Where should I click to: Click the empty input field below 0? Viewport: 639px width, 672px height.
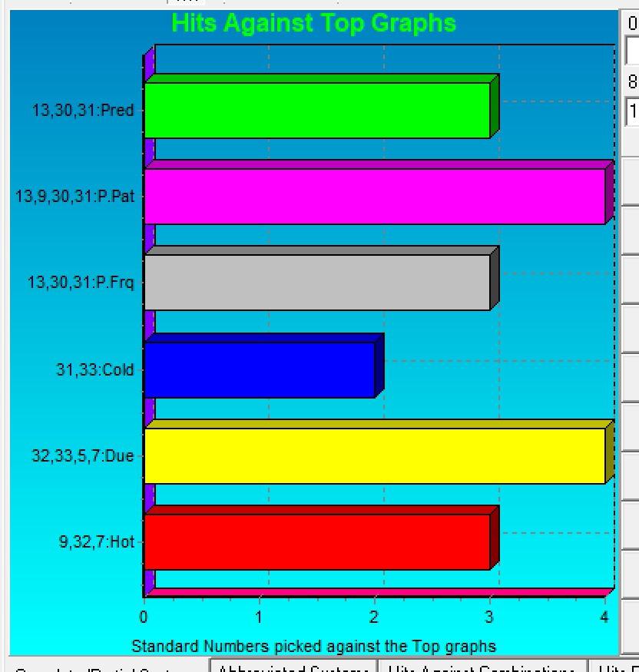tap(632, 51)
